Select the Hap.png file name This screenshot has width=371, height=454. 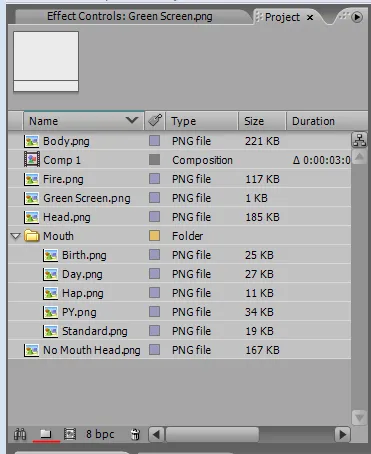tap(83, 293)
